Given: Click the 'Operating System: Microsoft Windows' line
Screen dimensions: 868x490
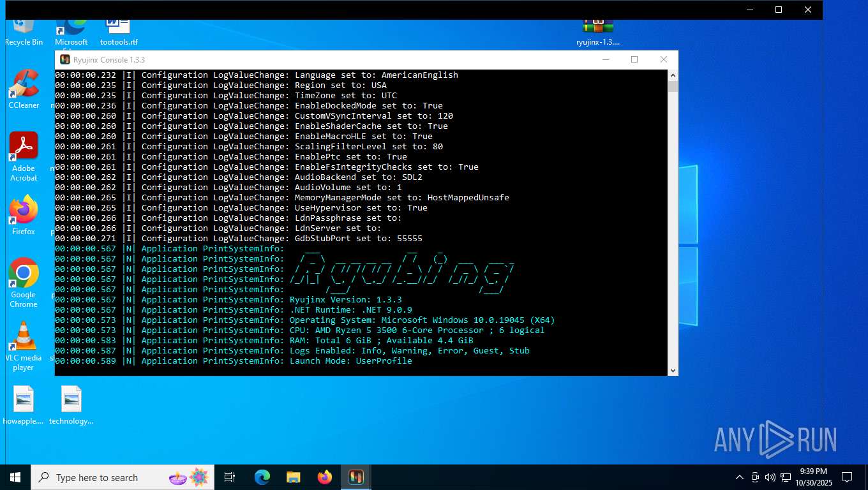Looking at the screenshot, I should (x=305, y=320).
